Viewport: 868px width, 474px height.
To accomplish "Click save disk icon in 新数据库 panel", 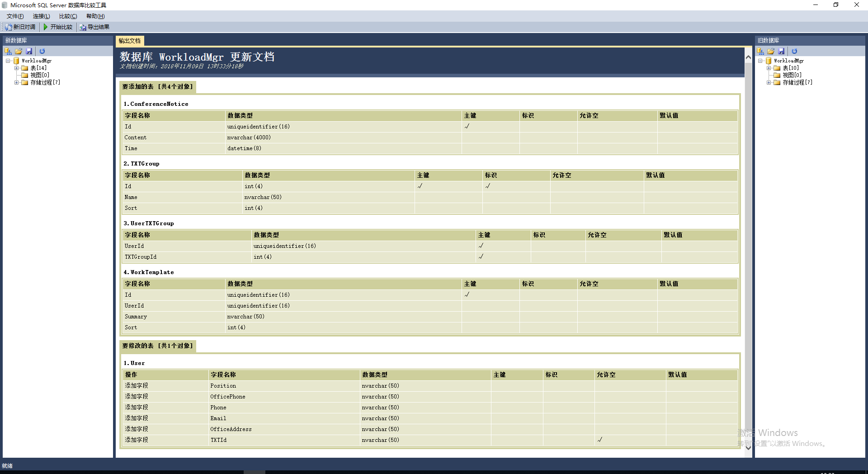I will click(x=29, y=51).
